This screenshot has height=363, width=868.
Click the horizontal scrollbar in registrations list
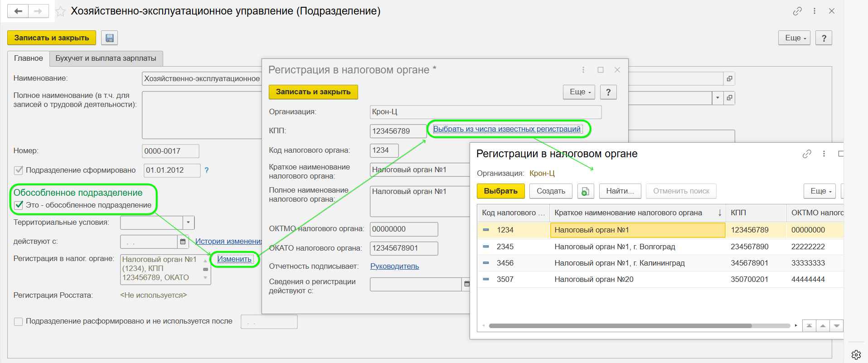click(620, 326)
